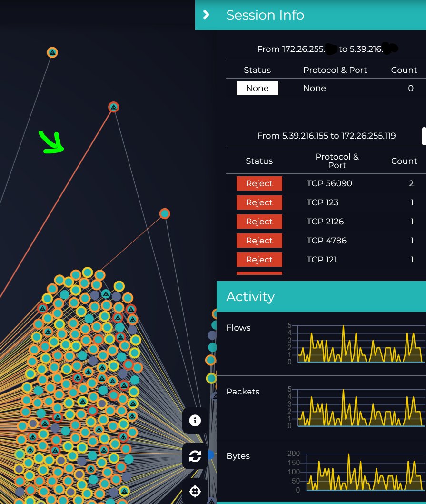This screenshot has width=426, height=504.
Task: Click the first table's Count header
Action: pyautogui.click(x=404, y=70)
